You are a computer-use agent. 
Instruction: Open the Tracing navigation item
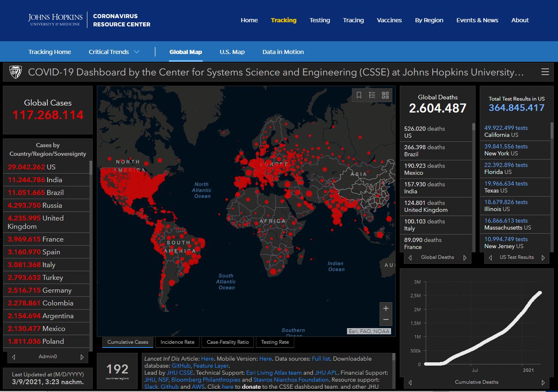tap(353, 20)
